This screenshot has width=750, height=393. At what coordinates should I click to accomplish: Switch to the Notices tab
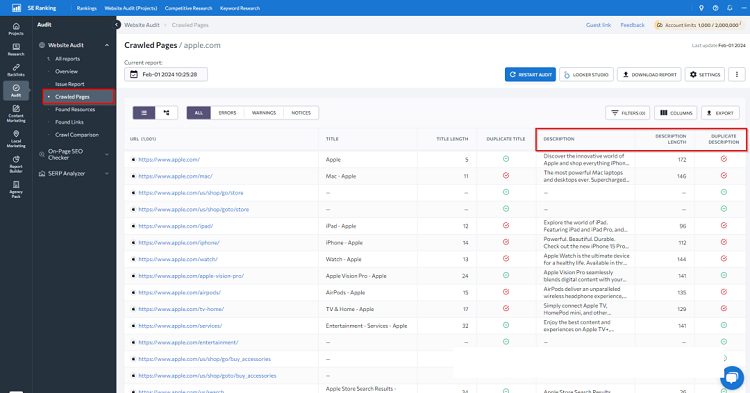coord(301,113)
